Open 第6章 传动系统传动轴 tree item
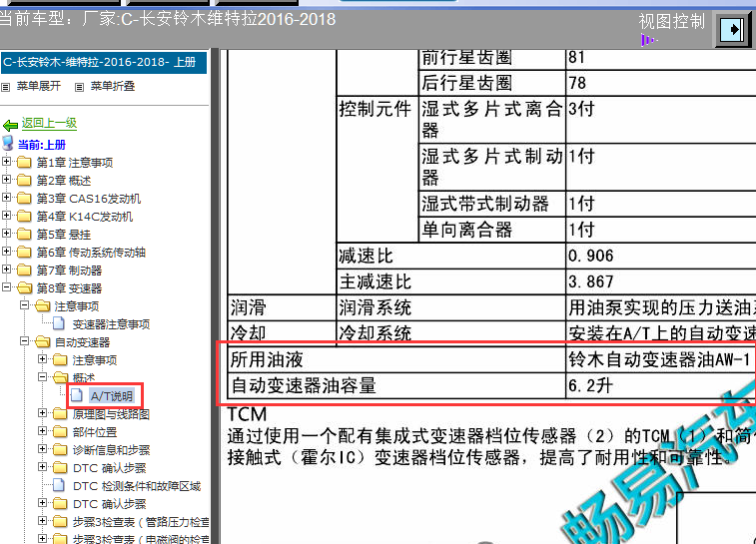Screen dimensions: 756x544 (91, 253)
